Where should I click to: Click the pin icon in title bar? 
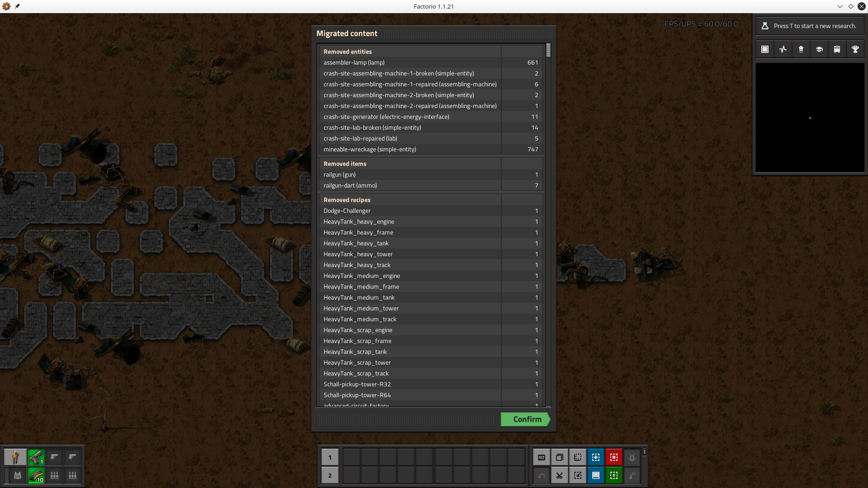point(17,6)
